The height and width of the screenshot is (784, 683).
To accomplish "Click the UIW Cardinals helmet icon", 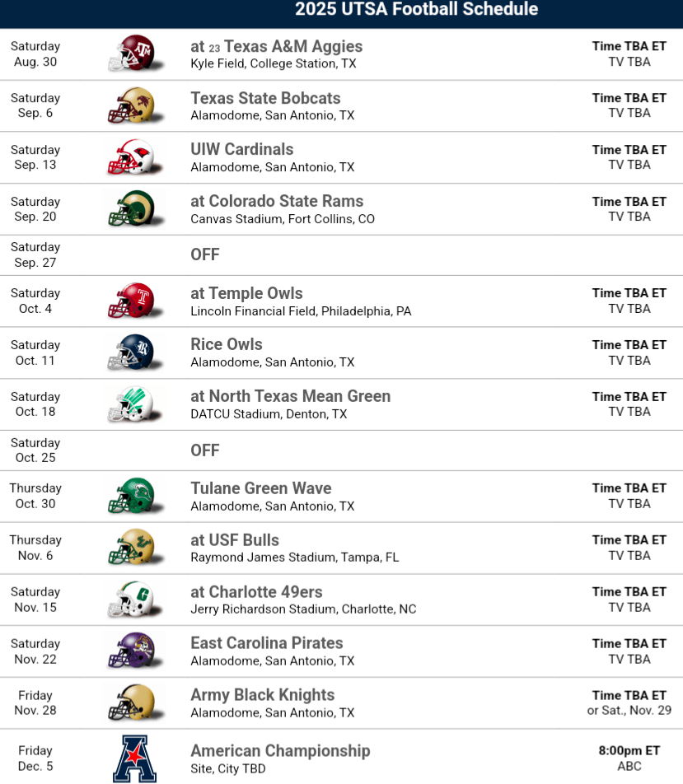I will click(131, 157).
